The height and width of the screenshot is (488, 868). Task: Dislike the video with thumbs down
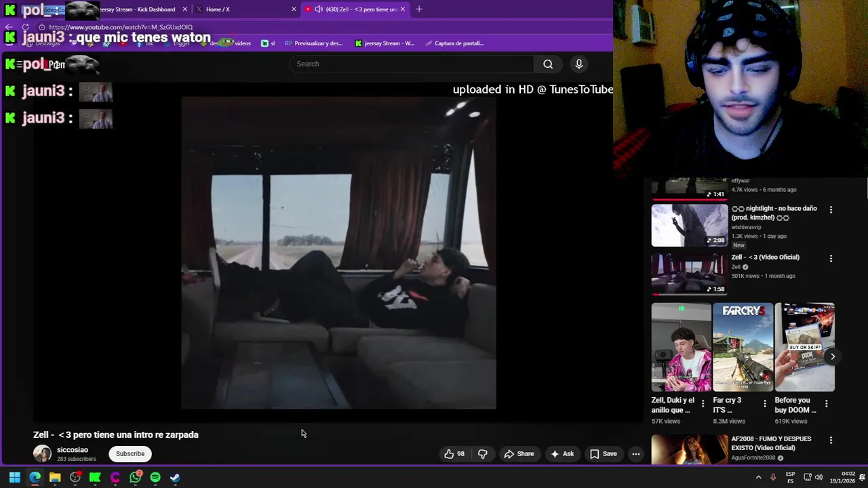click(x=483, y=454)
